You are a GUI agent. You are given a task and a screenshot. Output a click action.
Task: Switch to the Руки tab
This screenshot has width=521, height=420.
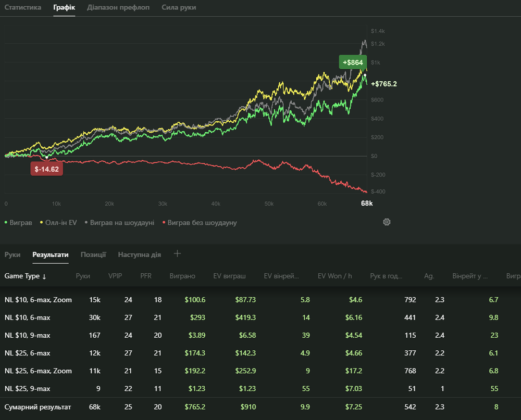13,254
